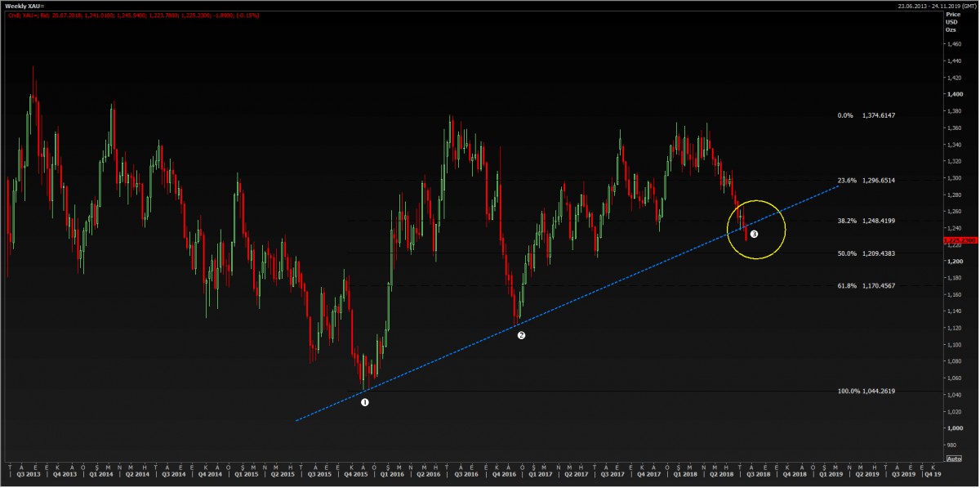The height and width of the screenshot is (488, 980).
Task: Click the trendline marker number 2
Action: click(x=521, y=335)
